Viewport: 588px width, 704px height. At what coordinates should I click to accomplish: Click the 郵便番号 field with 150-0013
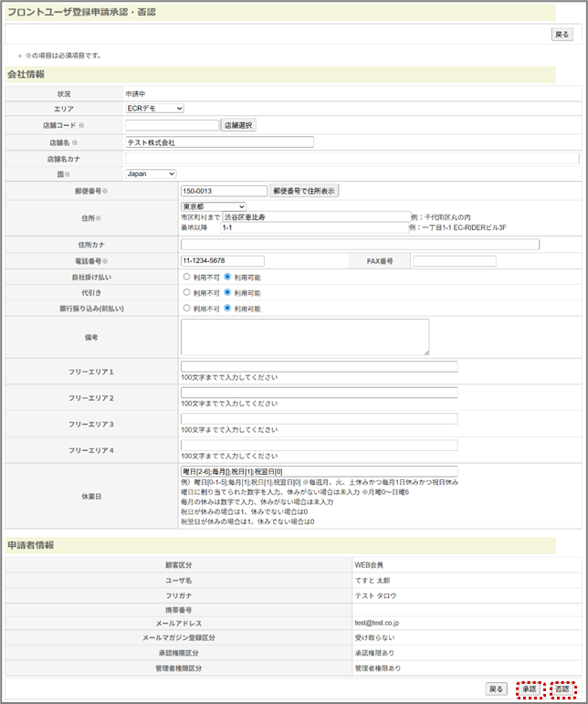pyautogui.click(x=223, y=191)
